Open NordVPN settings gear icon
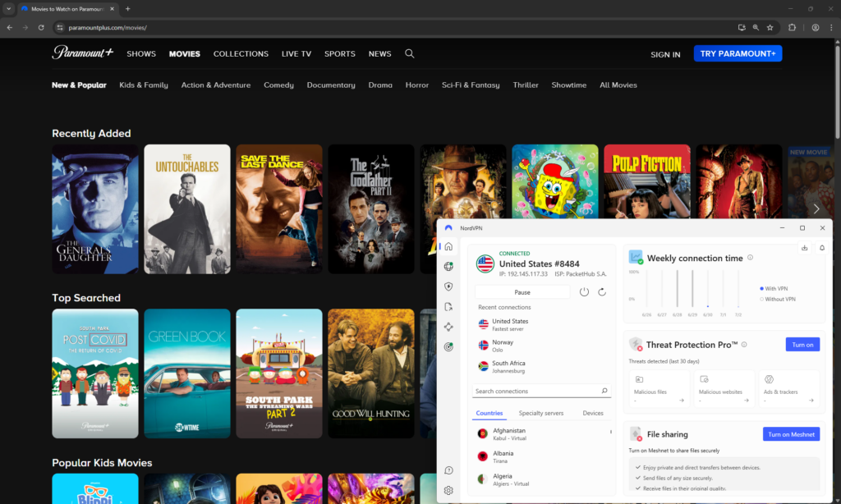Screen dimensions: 841x504 (x=448, y=491)
